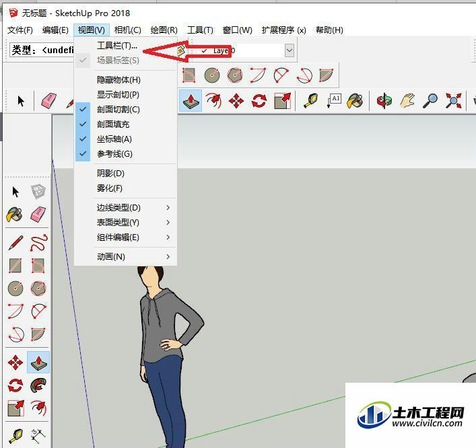The width and height of the screenshot is (476, 448).
Task: Pick the Circle tool in the top drawing toolbar
Action: (x=212, y=75)
